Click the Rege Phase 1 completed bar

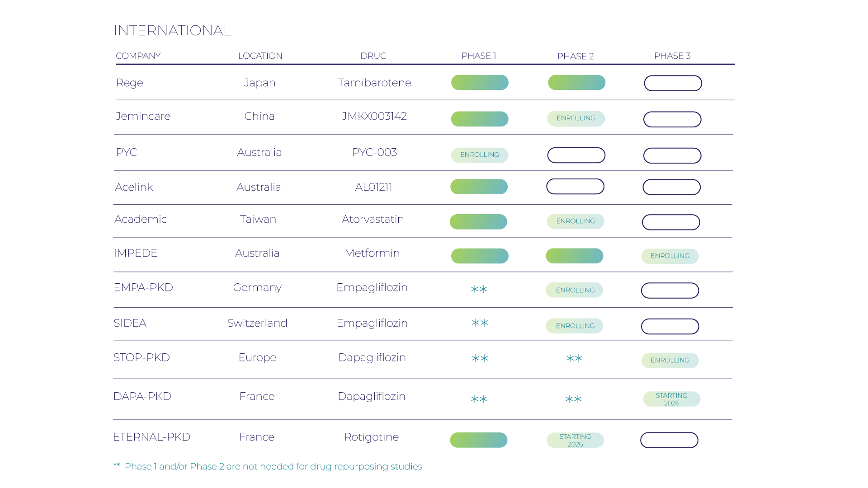[x=480, y=83]
